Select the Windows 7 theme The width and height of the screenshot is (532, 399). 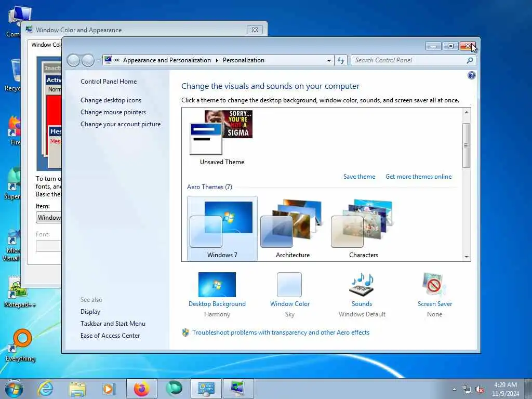222,229
